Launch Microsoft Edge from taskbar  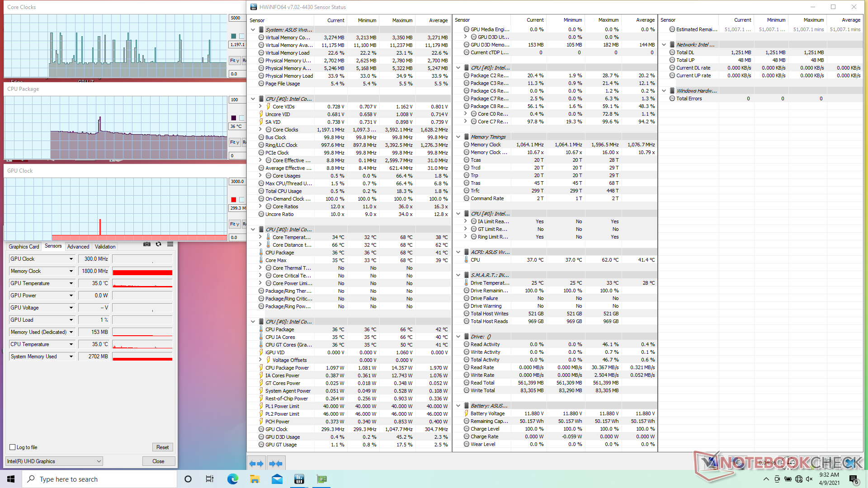232,479
